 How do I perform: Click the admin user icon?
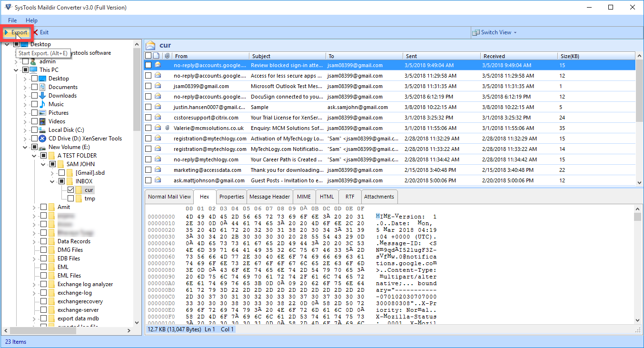click(x=33, y=61)
